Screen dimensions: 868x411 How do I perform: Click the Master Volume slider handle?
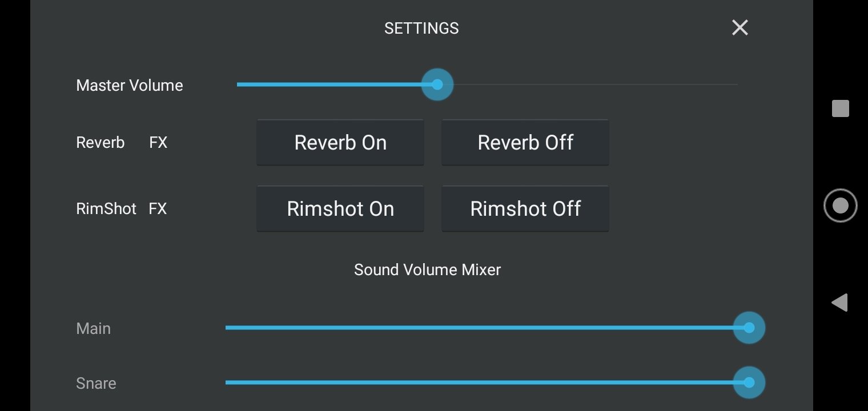click(437, 84)
